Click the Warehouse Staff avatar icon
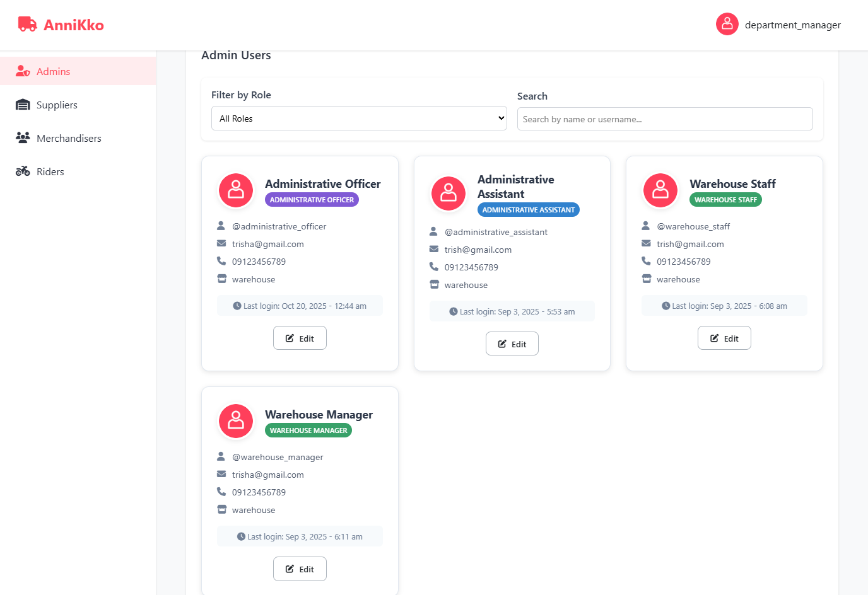The height and width of the screenshot is (595, 868). (660, 190)
